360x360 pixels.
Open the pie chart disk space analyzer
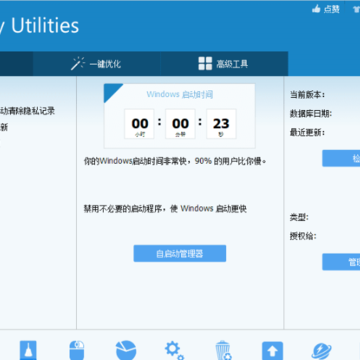[x=126, y=350]
